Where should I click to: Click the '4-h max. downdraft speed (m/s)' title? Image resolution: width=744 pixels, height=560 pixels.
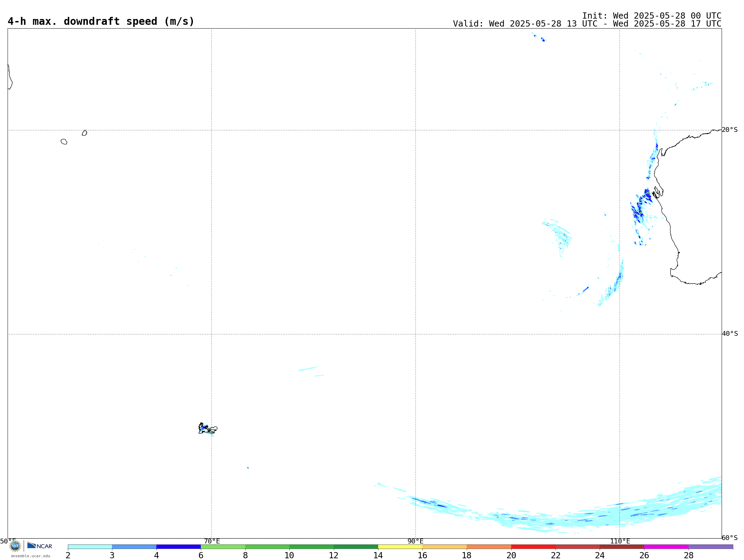pyautogui.click(x=101, y=21)
